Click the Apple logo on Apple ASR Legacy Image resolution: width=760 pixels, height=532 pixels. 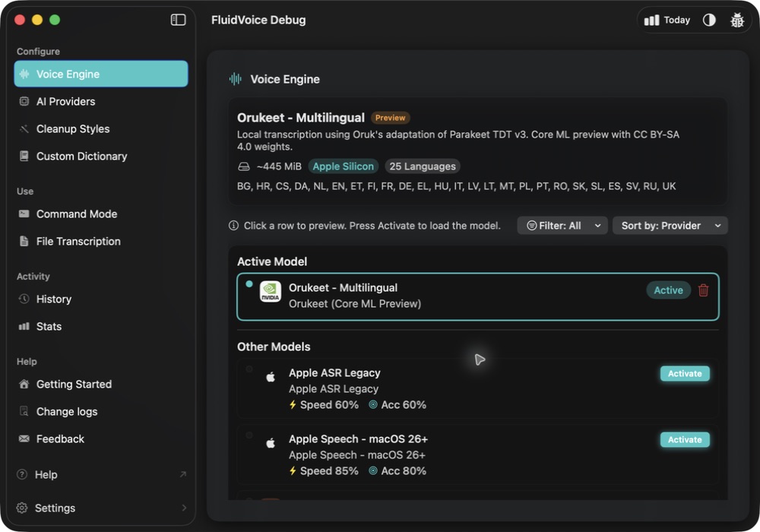coord(271,376)
